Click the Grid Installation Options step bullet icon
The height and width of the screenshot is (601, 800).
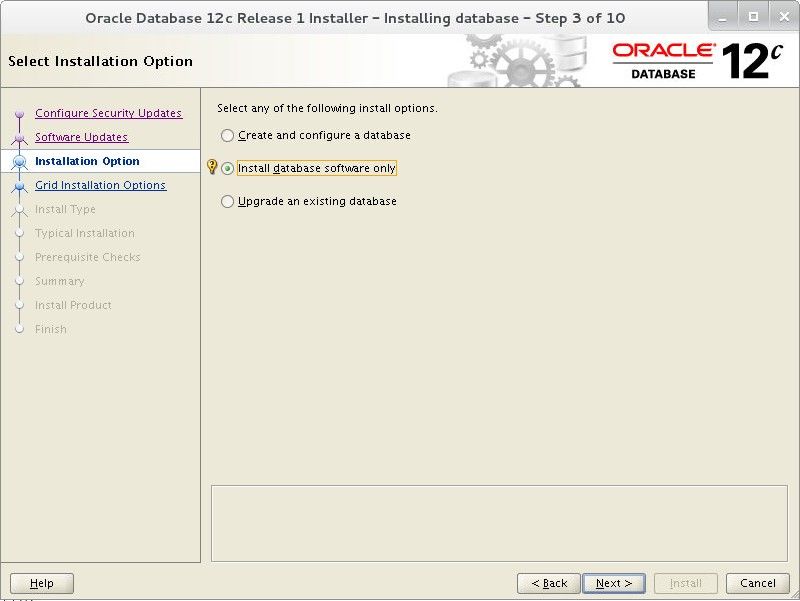click(x=19, y=186)
